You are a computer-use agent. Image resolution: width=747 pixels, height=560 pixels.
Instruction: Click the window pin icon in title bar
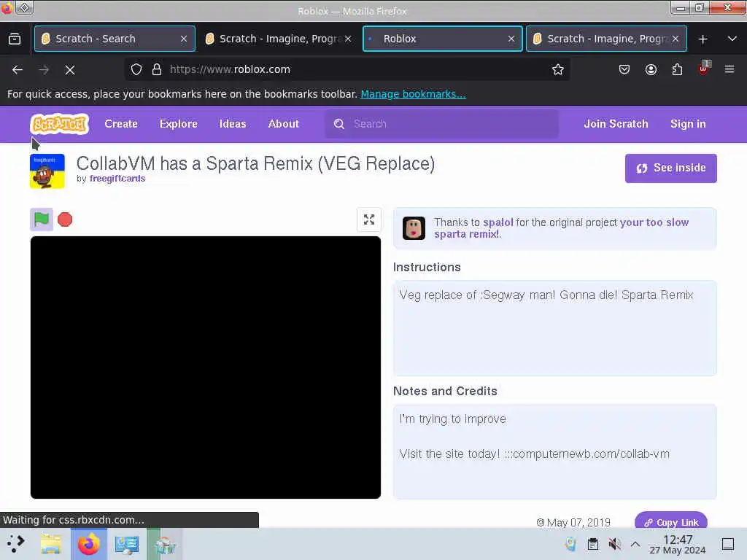25,7
